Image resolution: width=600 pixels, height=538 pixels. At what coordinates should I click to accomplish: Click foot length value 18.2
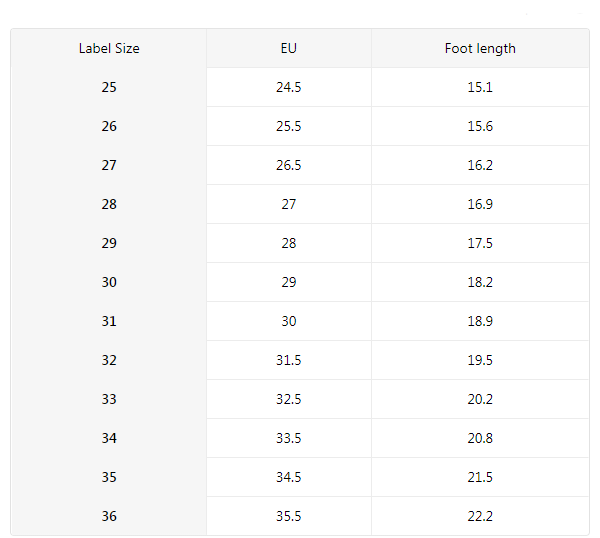pyautogui.click(x=480, y=282)
